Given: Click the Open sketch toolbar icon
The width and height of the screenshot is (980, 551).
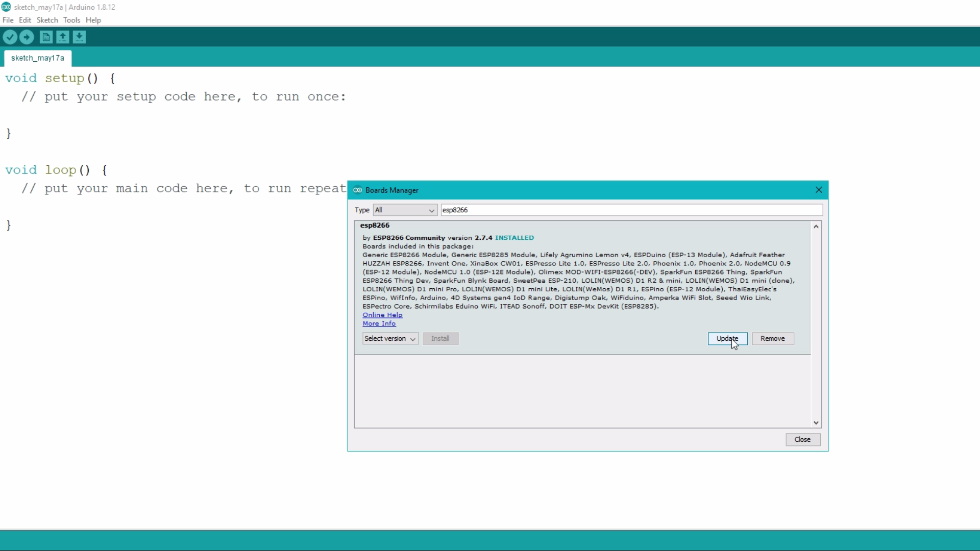Looking at the screenshot, I should (x=63, y=37).
